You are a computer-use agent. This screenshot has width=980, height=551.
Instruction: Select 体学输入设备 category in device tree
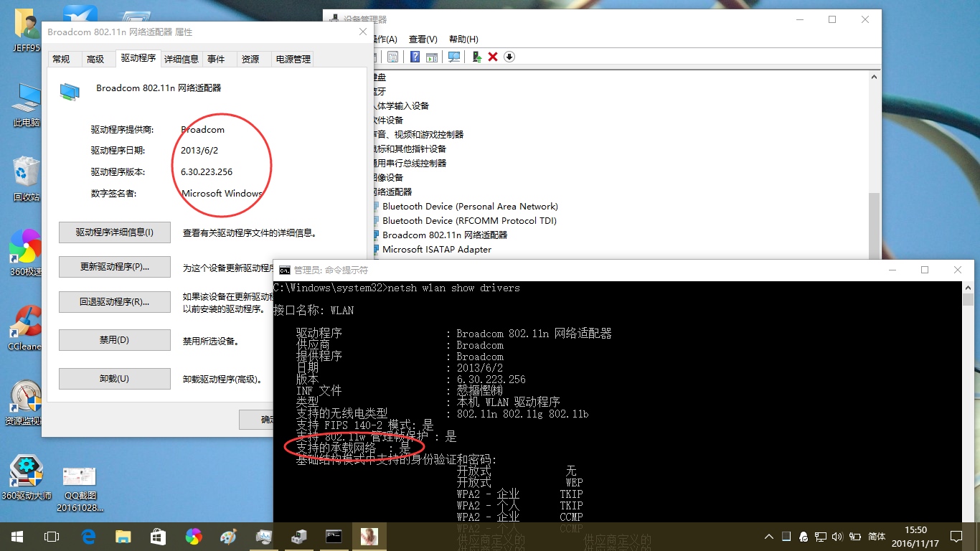coord(401,105)
